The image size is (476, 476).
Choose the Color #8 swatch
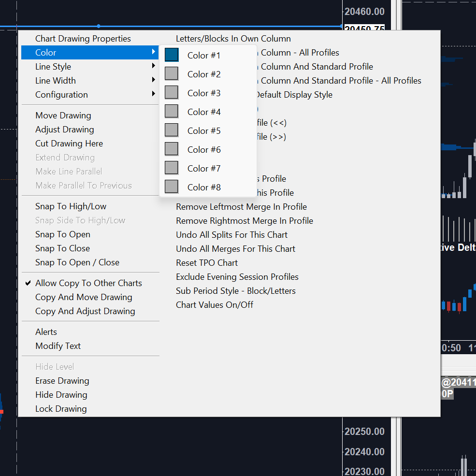pos(172,187)
